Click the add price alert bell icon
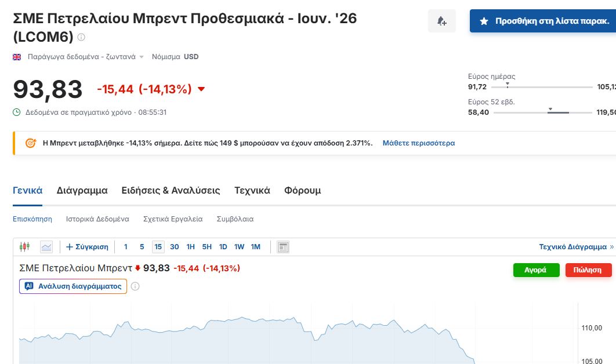 (x=441, y=21)
